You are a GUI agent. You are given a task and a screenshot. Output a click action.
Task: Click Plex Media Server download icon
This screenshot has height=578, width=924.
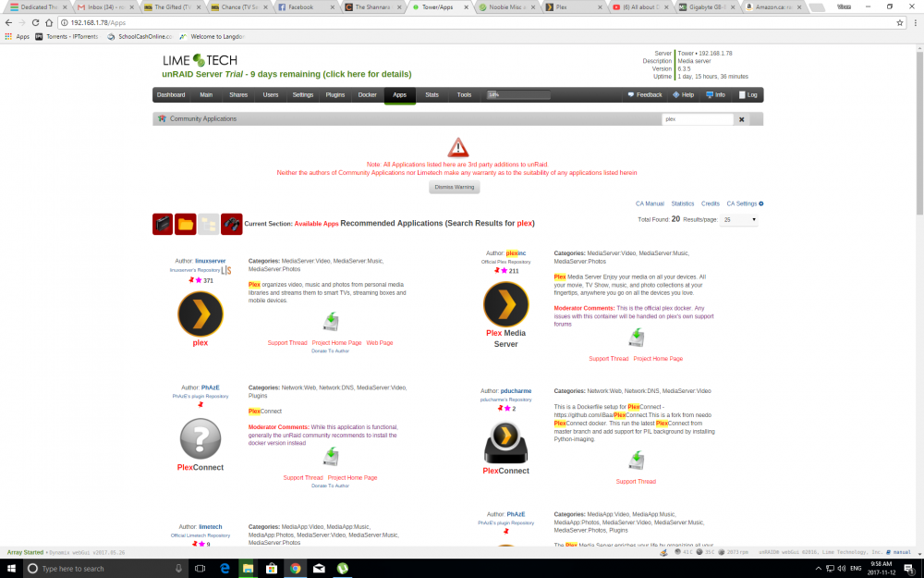click(636, 338)
